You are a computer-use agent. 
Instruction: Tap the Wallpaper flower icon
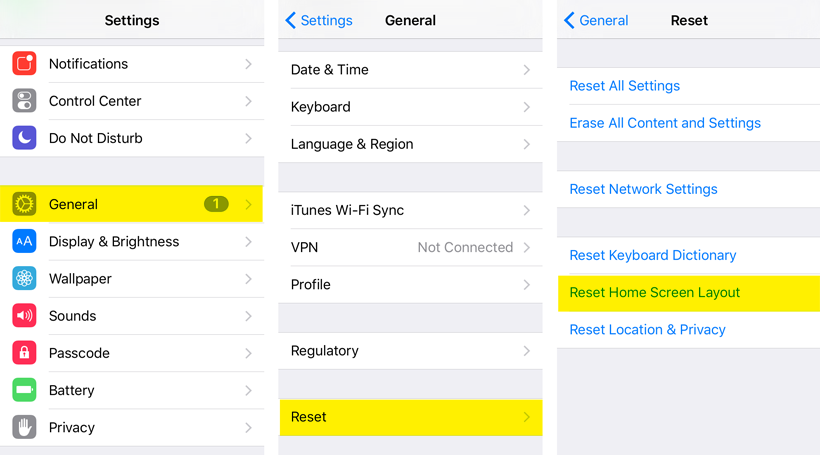24,278
